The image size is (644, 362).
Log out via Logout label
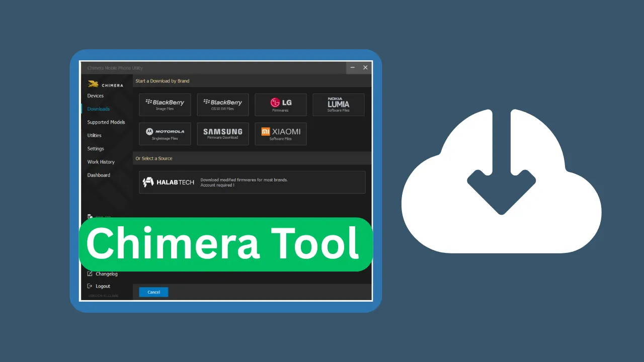103,286
